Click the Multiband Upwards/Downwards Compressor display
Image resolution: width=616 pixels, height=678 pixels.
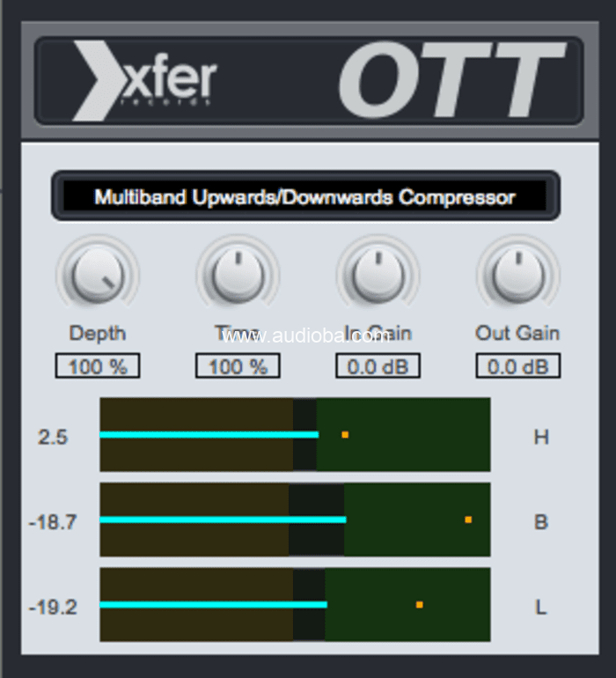pos(305,196)
